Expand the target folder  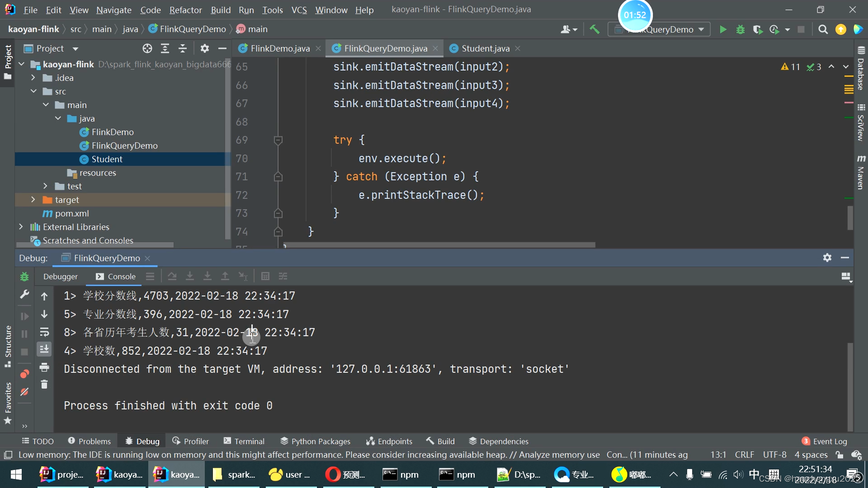tap(33, 200)
